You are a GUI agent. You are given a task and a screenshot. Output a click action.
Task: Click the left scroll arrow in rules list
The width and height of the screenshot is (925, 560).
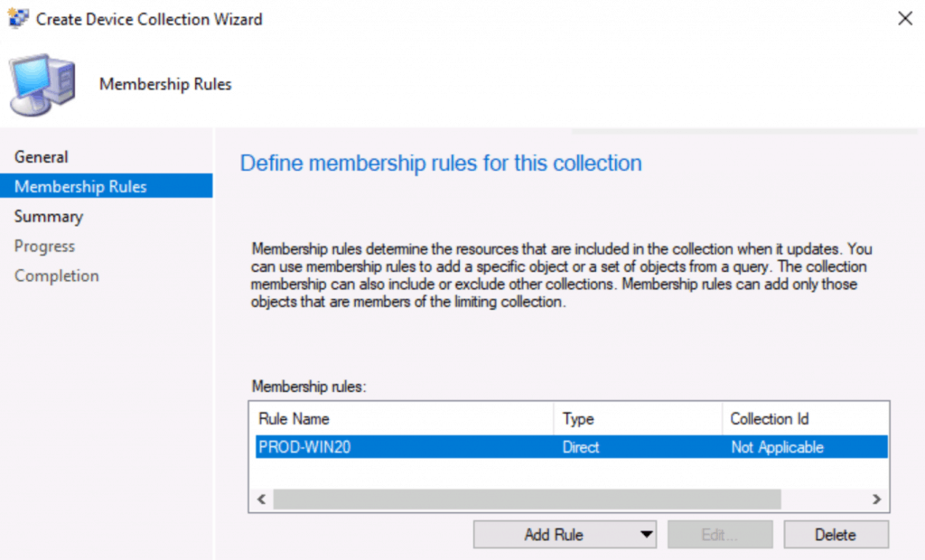pos(262,499)
